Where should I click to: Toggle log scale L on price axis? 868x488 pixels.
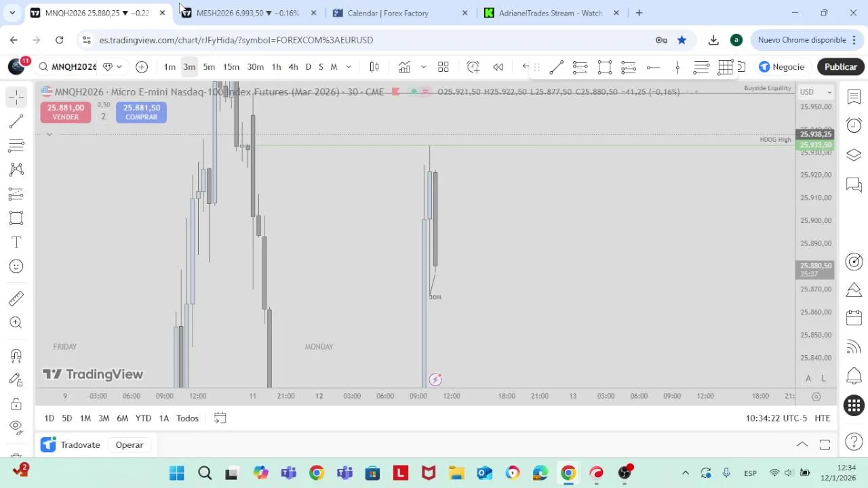(823, 378)
